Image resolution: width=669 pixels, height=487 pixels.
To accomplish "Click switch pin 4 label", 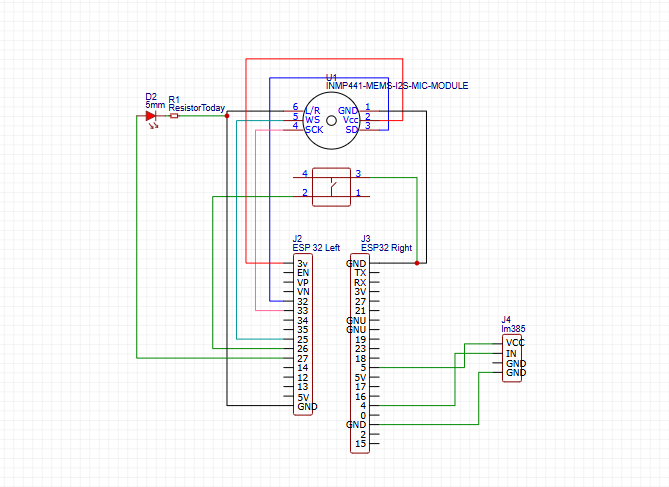I will 305,173.
